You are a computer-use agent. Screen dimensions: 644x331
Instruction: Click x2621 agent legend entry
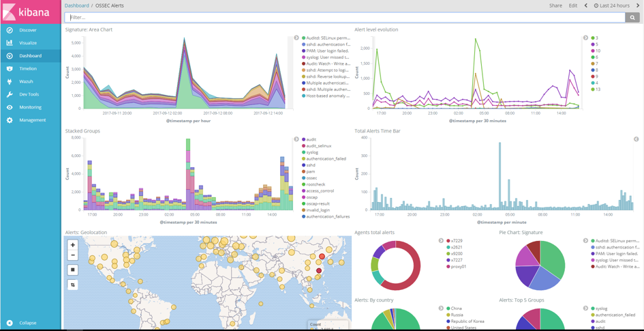click(454, 247)
